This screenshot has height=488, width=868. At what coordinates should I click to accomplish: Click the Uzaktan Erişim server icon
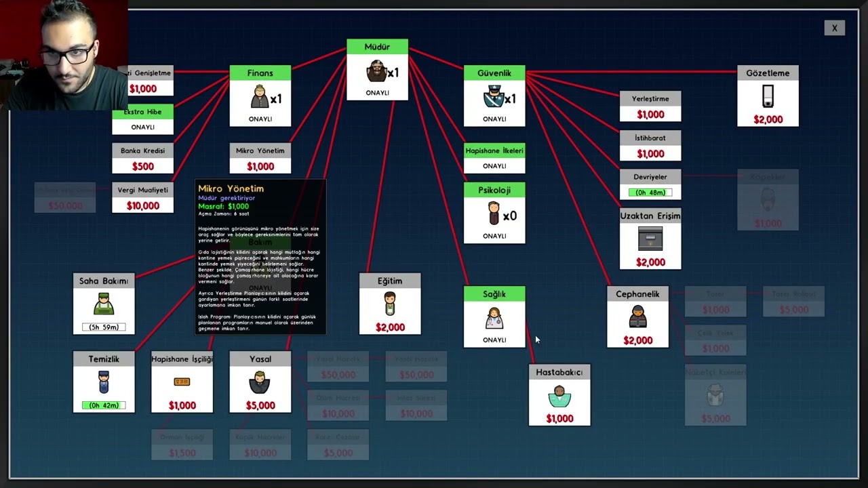tap(650, 239)
